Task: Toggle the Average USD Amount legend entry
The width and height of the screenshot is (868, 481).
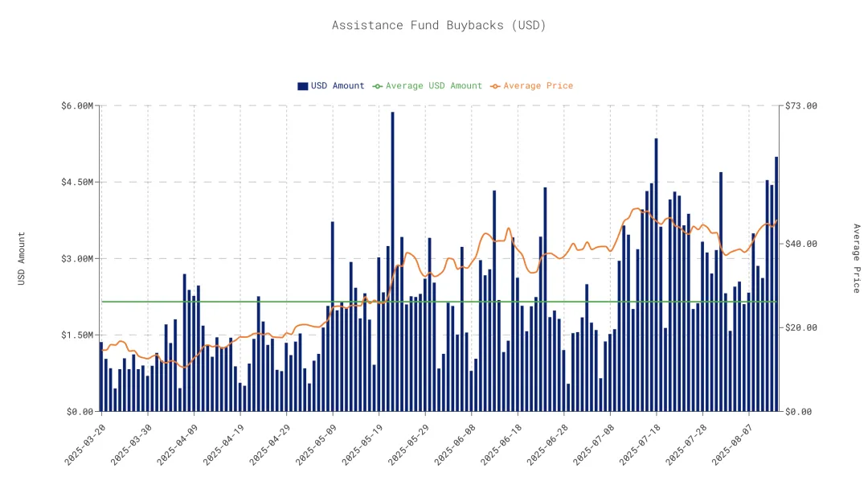Action: point(428,86)
